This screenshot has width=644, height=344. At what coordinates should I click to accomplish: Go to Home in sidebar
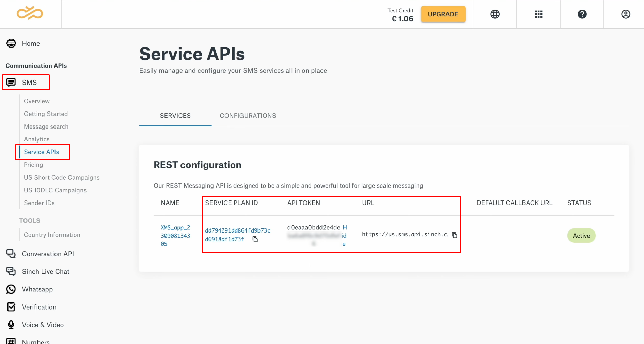click(31, 43)
